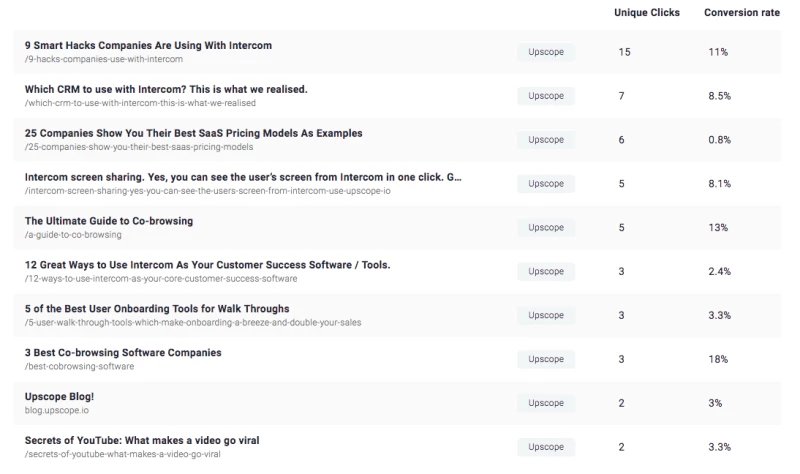Viewport: 800px width, 474px height.
Task: Open '9 Smart Hacks Companies Are Using With Intercom'
Action: 148,46
